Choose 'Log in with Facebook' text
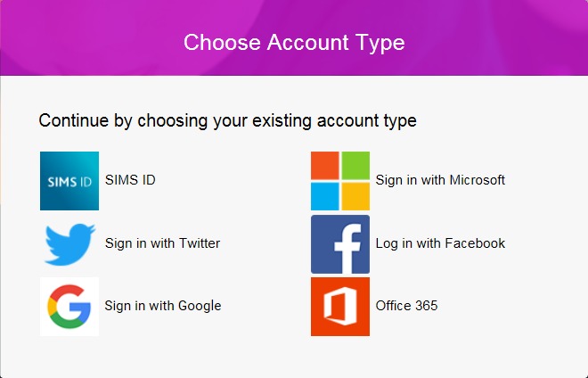 tap(440, 243)
